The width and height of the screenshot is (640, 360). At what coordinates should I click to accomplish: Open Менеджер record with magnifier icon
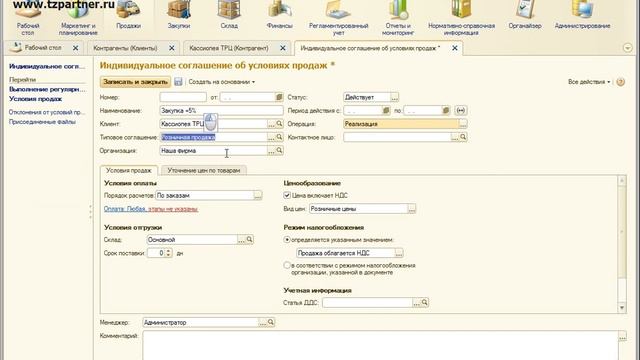coord(271,322)
